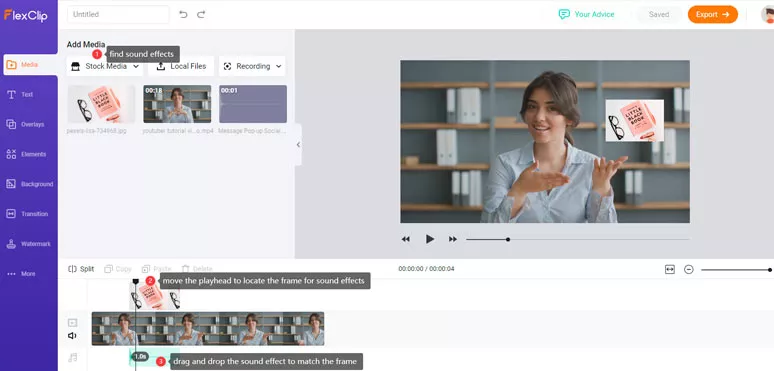Click the fast-forward playback button

[453, 239]
